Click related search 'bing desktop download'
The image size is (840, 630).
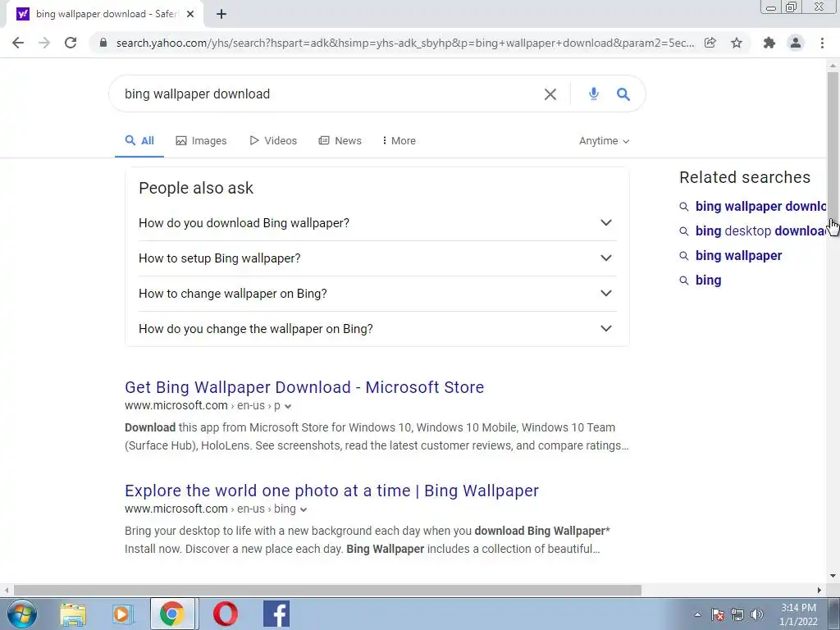click(760, 231)
